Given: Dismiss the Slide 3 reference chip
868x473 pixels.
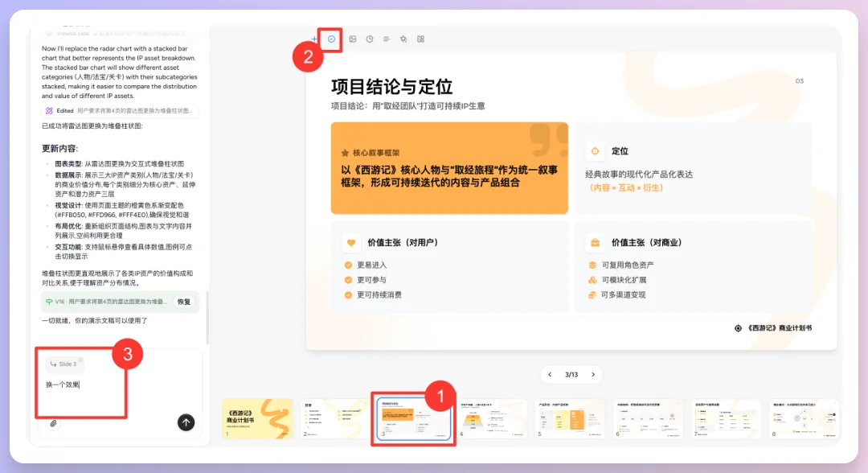Looking at the screenshot, I should (80, 359).
